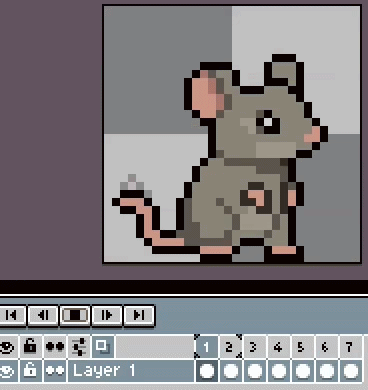
Task: Select Layer 1 cel in frame 1
Action: pyautogui.click(x=206, y=371)
